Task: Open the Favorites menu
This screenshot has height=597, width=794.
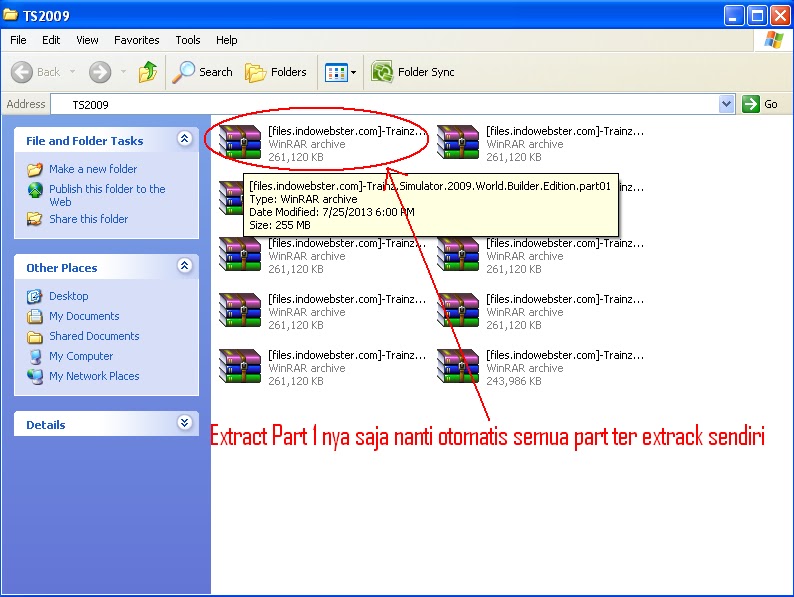Action: click(x=136, y=40)
